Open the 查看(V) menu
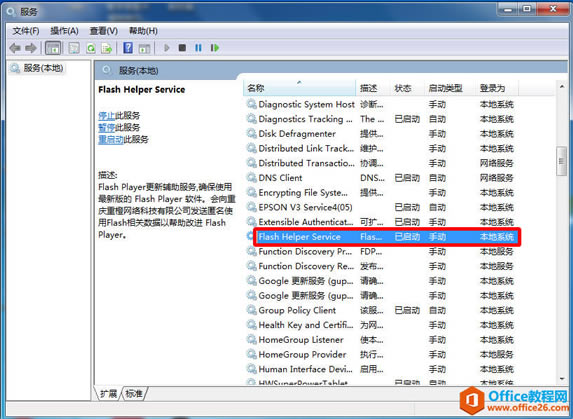 (x=104, y=31)
